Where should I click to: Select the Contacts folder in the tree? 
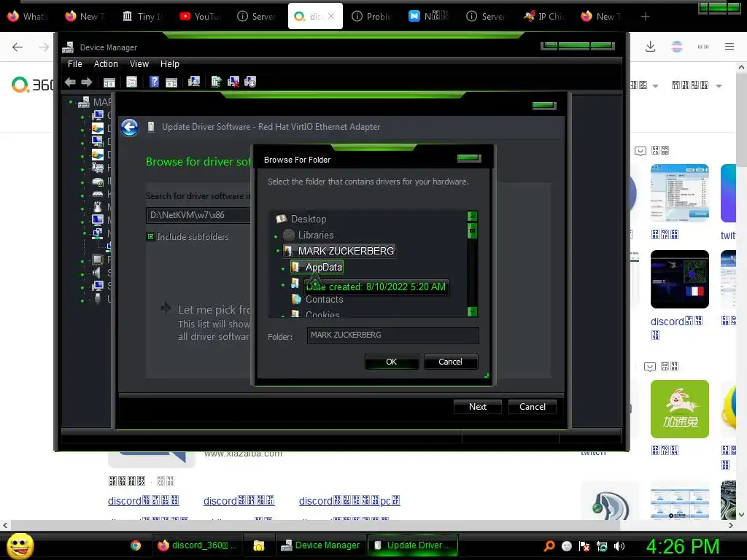coord(324,300)
